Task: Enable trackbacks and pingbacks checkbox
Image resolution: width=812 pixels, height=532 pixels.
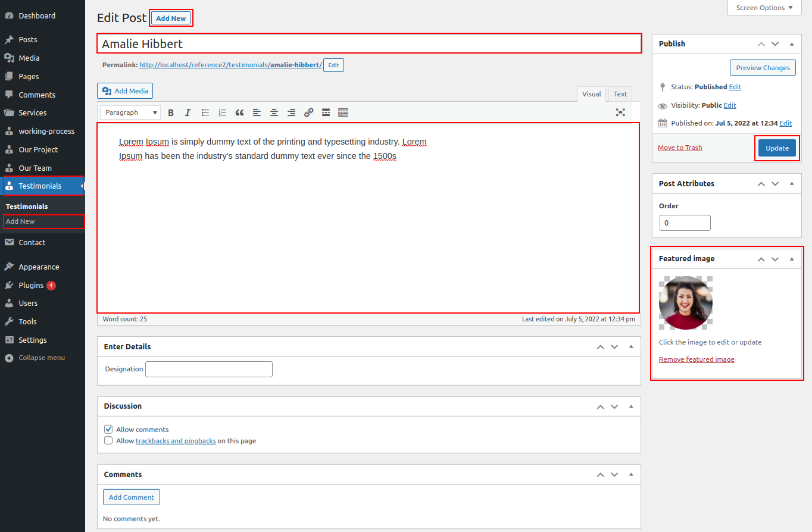Action: click(108, 441)
